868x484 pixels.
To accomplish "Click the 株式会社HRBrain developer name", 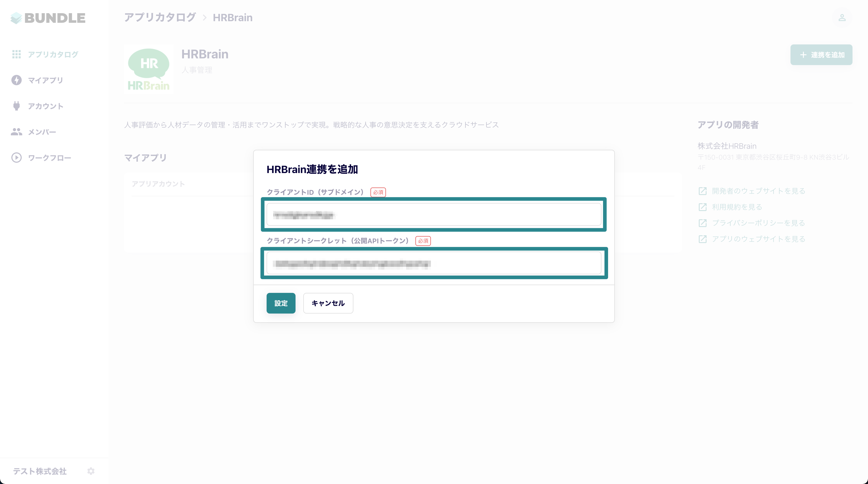I will (x=727, y=146).
